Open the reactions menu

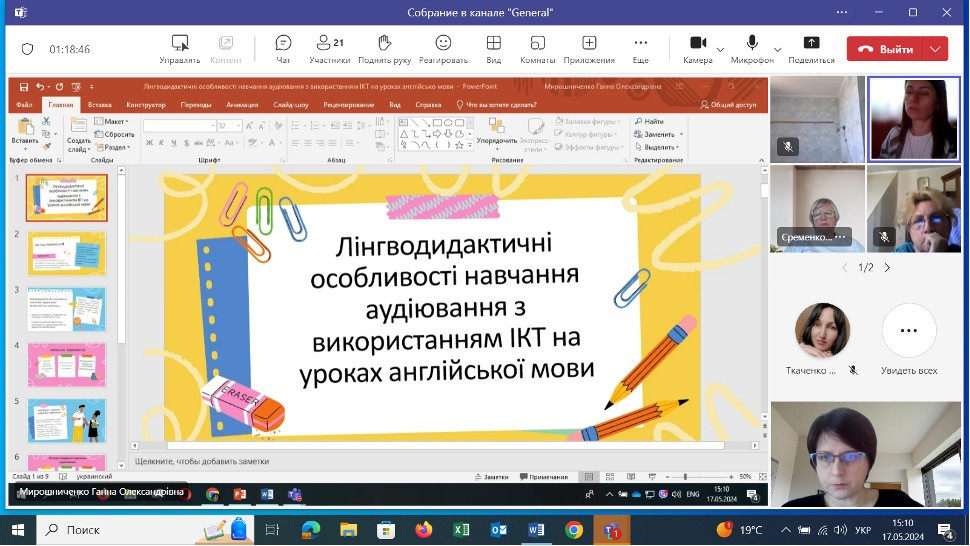tap(443, 48)
